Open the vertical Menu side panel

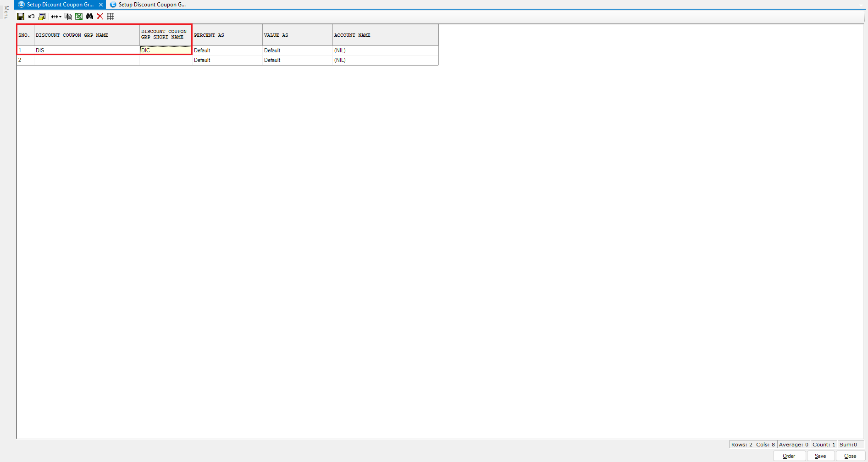(6, 13)
